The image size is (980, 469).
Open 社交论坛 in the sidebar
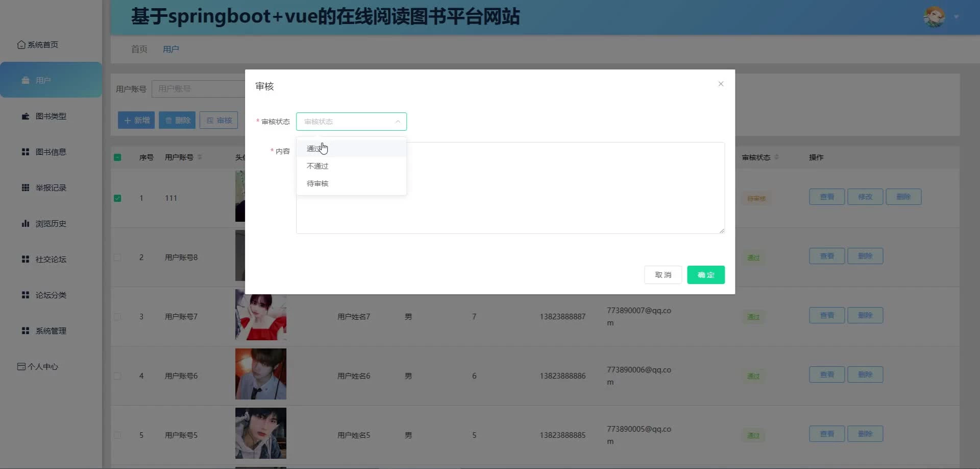(x=51, y=259)
